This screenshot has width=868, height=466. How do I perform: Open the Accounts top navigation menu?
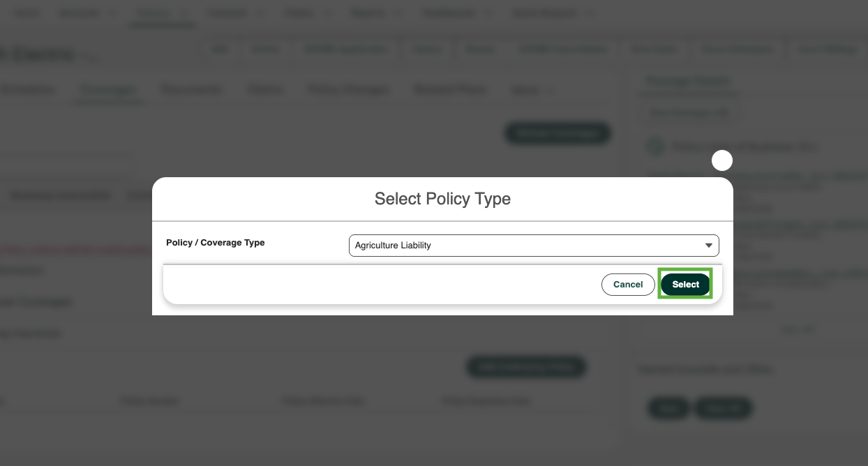87,13
